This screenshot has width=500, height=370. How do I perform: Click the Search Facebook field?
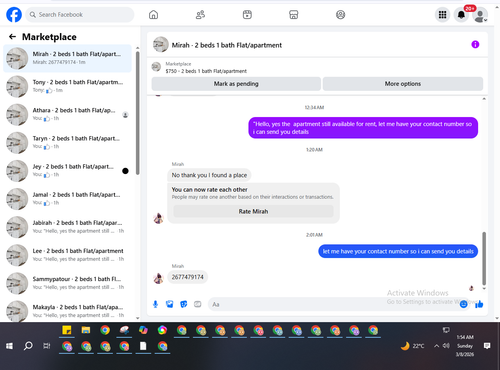point(80,15)
